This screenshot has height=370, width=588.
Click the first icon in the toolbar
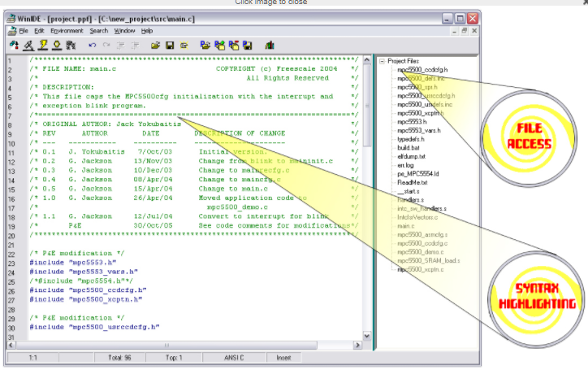coord(14,44)
